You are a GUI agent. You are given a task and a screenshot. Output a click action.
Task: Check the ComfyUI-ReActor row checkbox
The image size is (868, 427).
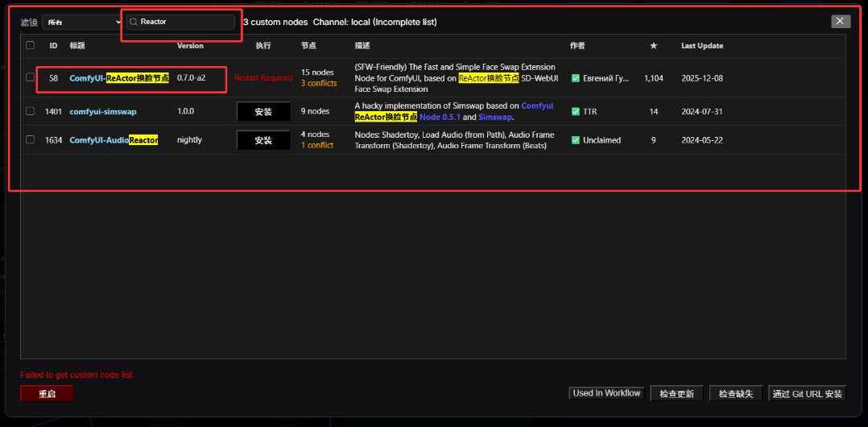point(30,77)
